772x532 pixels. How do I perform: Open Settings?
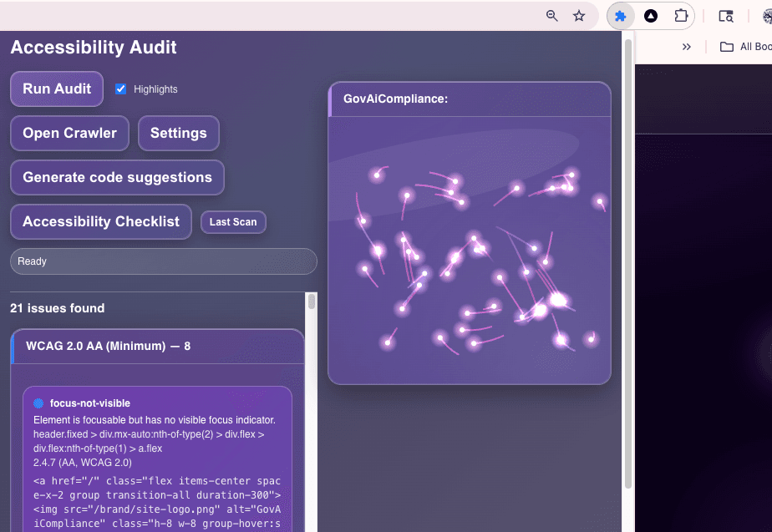click(x=179, y=133)
